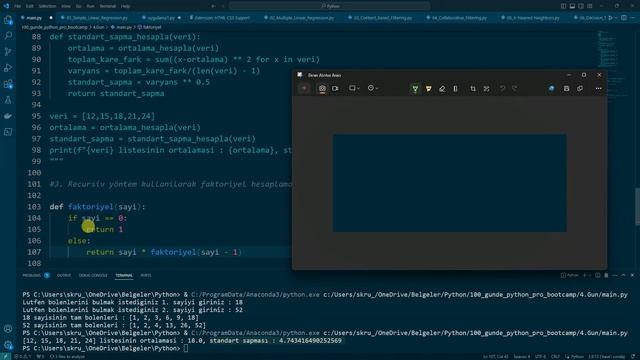Viewport: 640px width, 360px height.
Task: Click line 103 def faktoriyel(sayi)
Action: coord(98,207)
